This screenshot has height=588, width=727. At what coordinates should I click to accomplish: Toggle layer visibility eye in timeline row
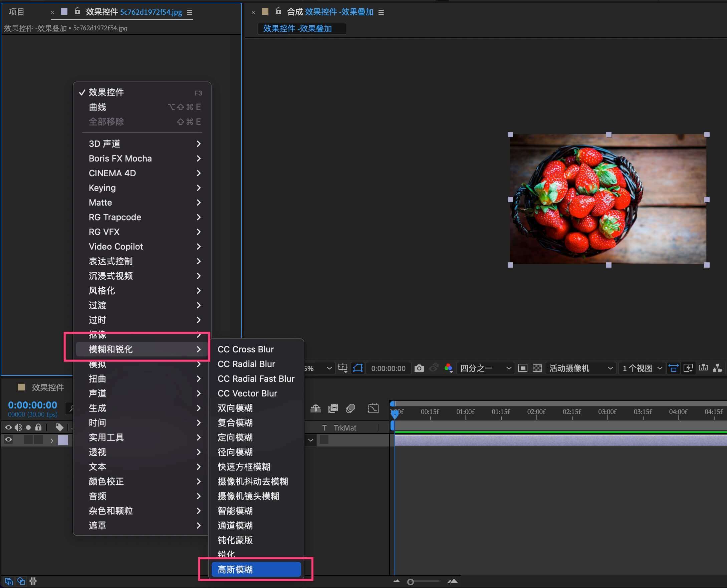8,440
